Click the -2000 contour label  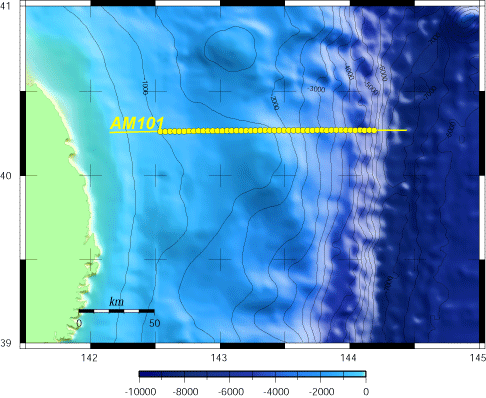click(x=274, y=103)
